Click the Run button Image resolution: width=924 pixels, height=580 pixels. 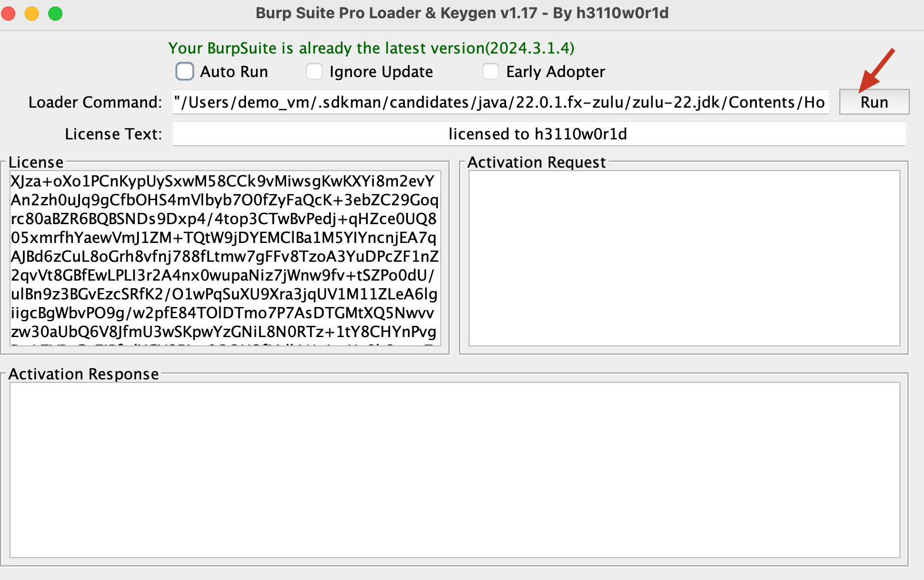(x=874, y=102)
